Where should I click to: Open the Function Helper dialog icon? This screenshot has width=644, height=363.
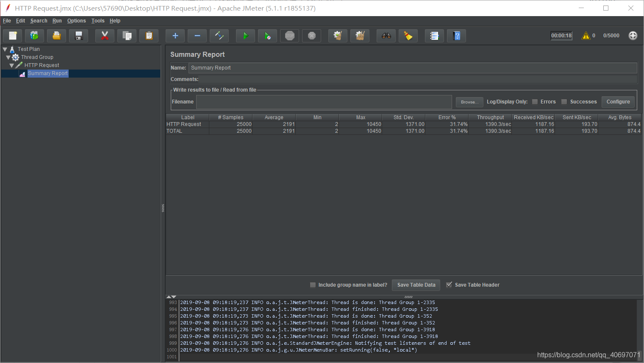click(x=435, y=36)
